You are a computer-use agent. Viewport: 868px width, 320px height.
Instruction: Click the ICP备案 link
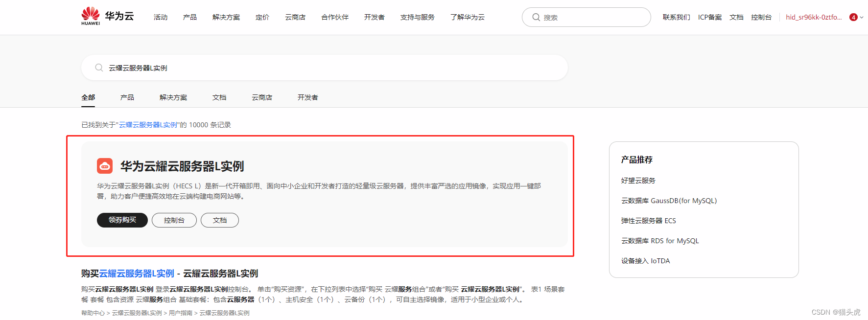pos(710,17)
